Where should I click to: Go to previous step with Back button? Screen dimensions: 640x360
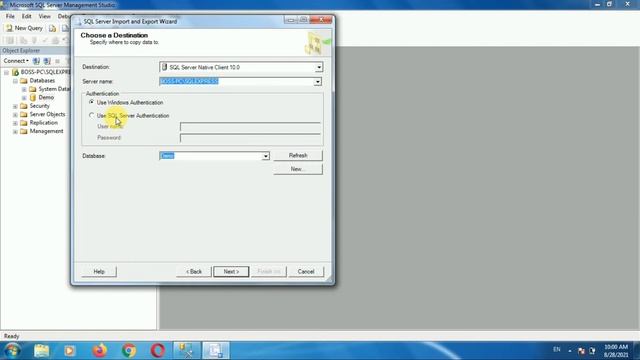[x=194, y=271]
